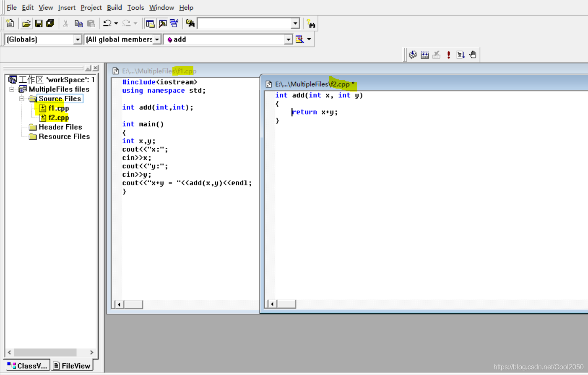Open the Redo history dropdown arrow
The image size is (588, 375).
135,24
